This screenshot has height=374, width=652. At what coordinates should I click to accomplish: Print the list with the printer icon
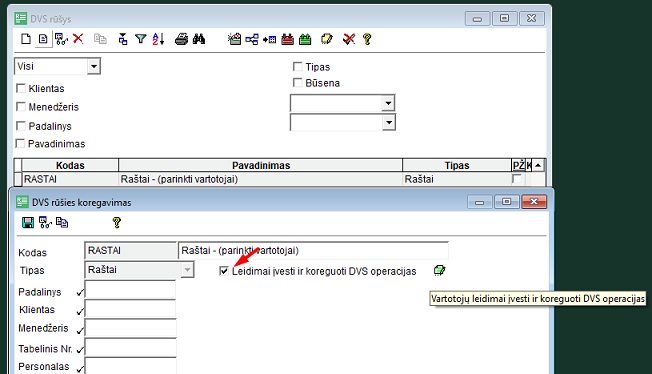coord(181,39)
